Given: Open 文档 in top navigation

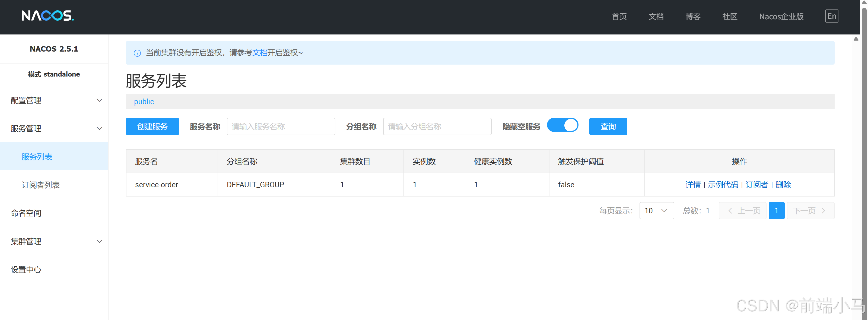Looking at the screenshot, I should [x=656, y=17].
